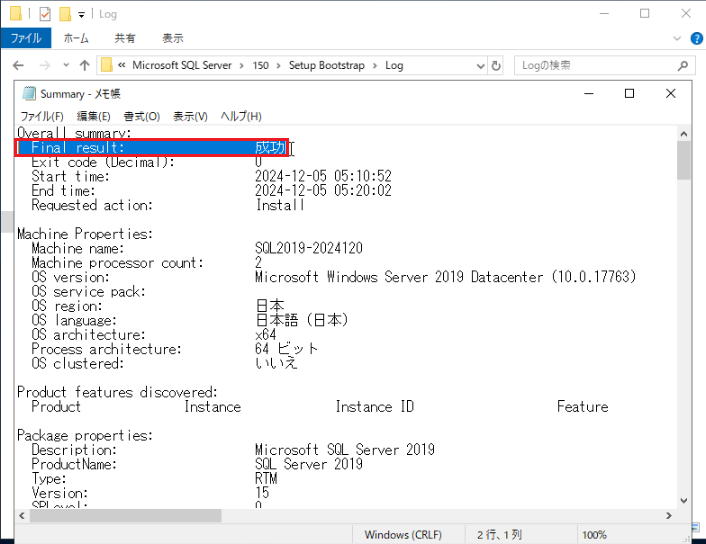Open Notepad ファイル(F) menu
The height and width of the screenshot is (544, 706).
(42, 117)
